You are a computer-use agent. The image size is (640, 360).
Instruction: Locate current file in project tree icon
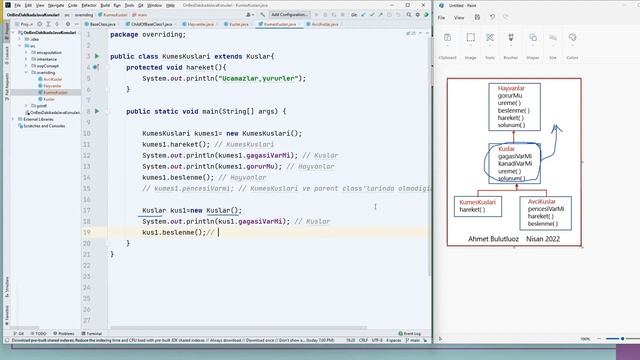pyautogui.click(x=40, y=24)
